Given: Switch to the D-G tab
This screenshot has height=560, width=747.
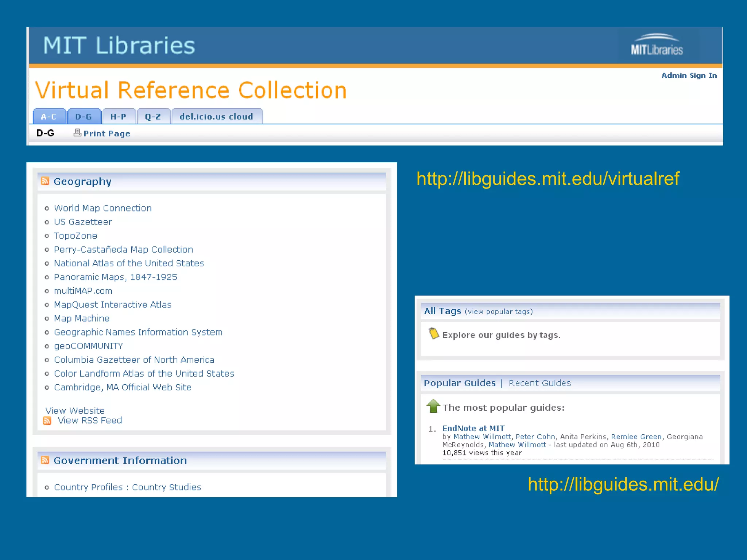Looking at the screenshot, I should (x=84, y=117).
